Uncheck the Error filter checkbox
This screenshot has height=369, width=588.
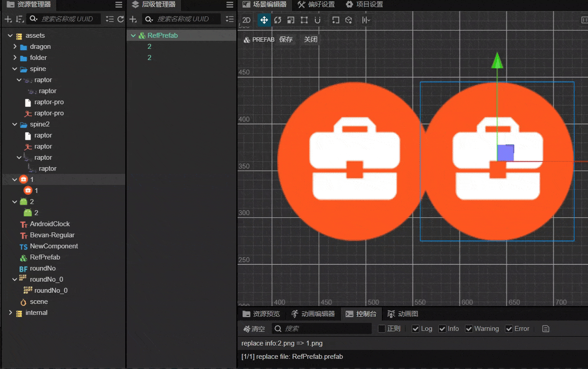point(509,329)
